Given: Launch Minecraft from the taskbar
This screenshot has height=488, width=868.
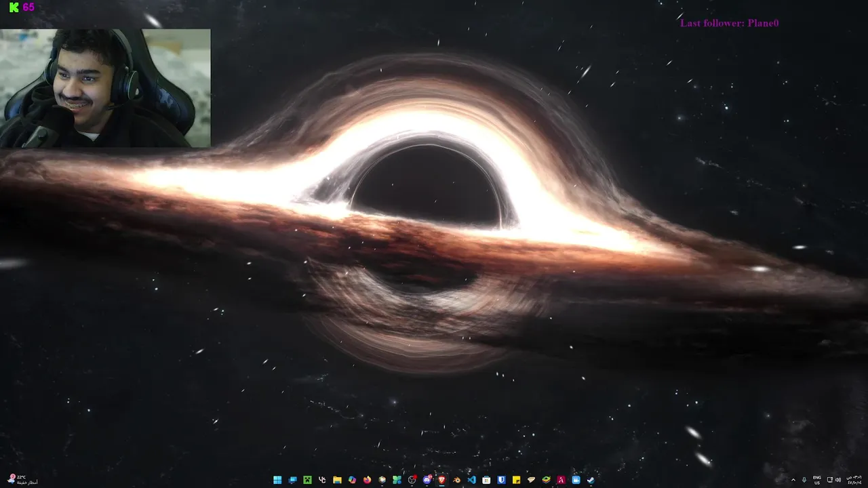Looking at the screenshot, I should [x=307, y=480].
